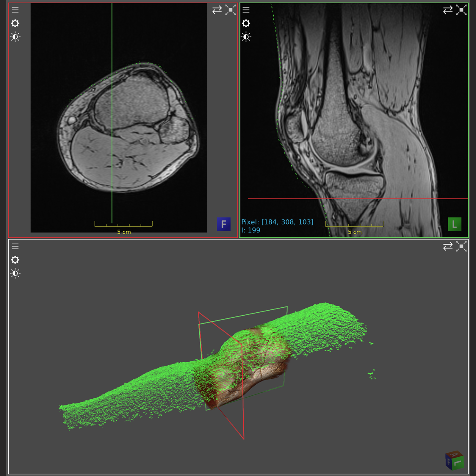Screen dimensions: 476x476
Task: Open settings gear in the 3D view
Action: (x=15, y=260)
